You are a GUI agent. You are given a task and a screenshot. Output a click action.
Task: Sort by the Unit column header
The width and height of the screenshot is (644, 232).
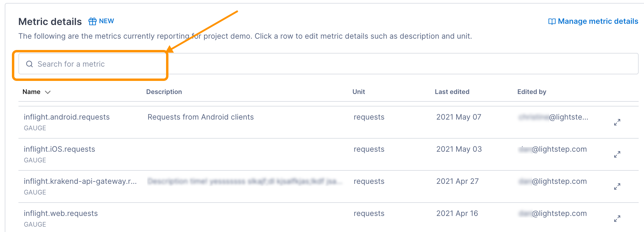359,92
